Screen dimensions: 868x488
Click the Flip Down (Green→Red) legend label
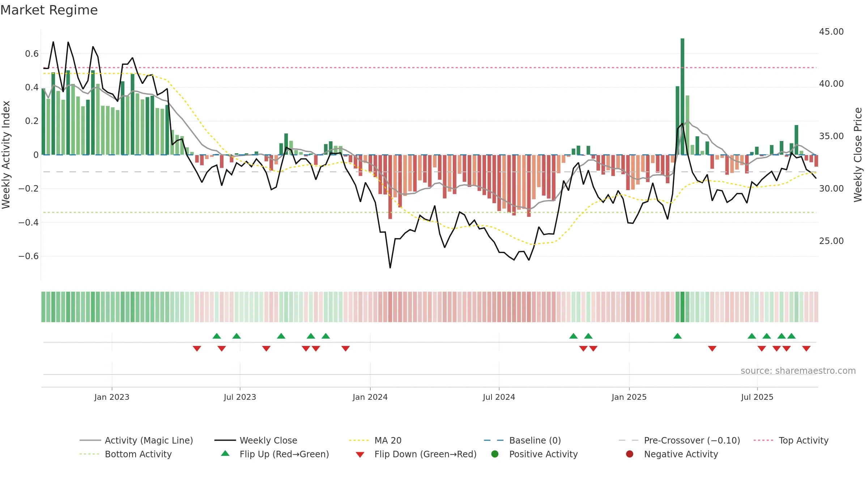(425, 454)
